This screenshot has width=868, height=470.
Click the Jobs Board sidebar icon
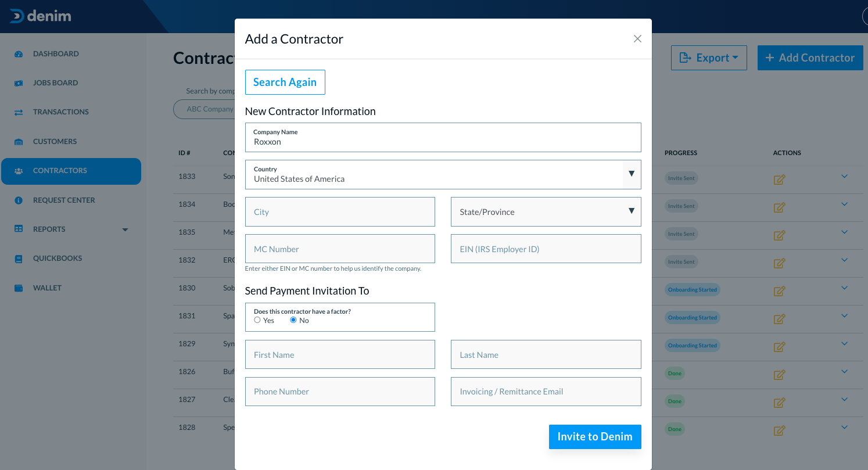19,83
